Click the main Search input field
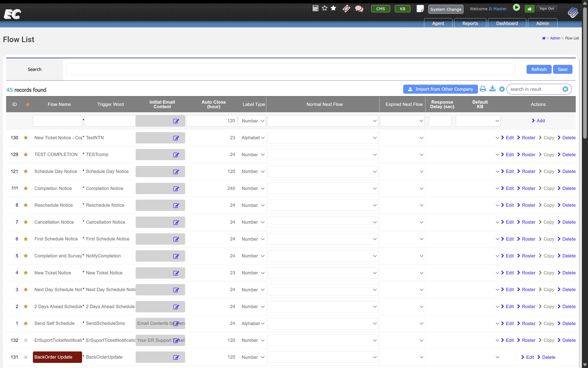This screenshot has height=368, width=588. [291, 69]
